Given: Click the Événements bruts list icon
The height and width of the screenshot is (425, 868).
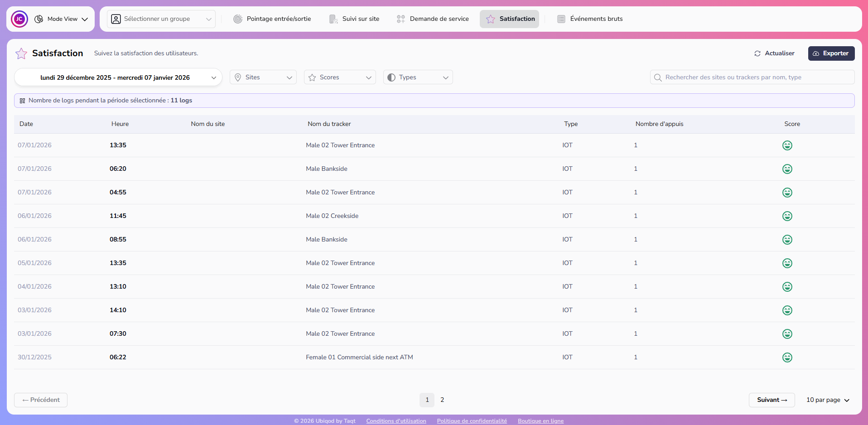Looking at the screenshot, I should coord(561,19).
